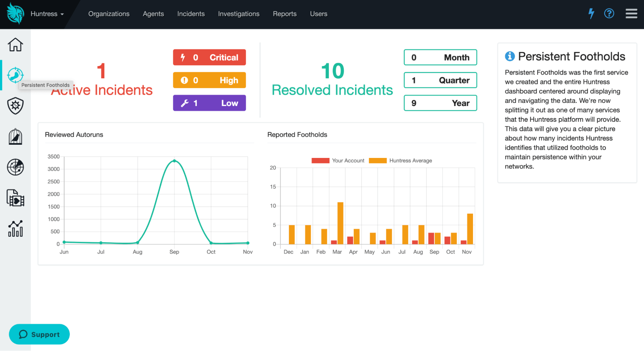Open the shield gear sidebar icon
The width and height of the screenshot is (644, 351).
(15, 106)
